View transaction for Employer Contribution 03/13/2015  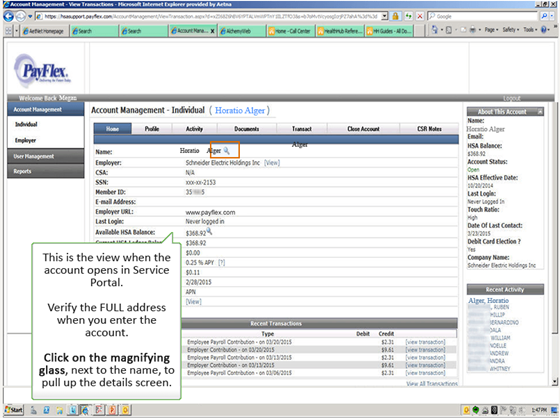click(x=425, y=365)
